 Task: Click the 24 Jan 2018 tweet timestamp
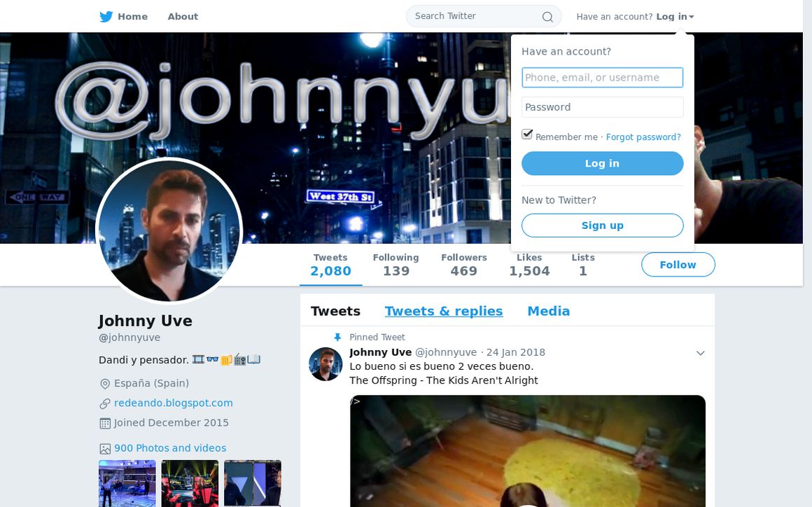516,352
